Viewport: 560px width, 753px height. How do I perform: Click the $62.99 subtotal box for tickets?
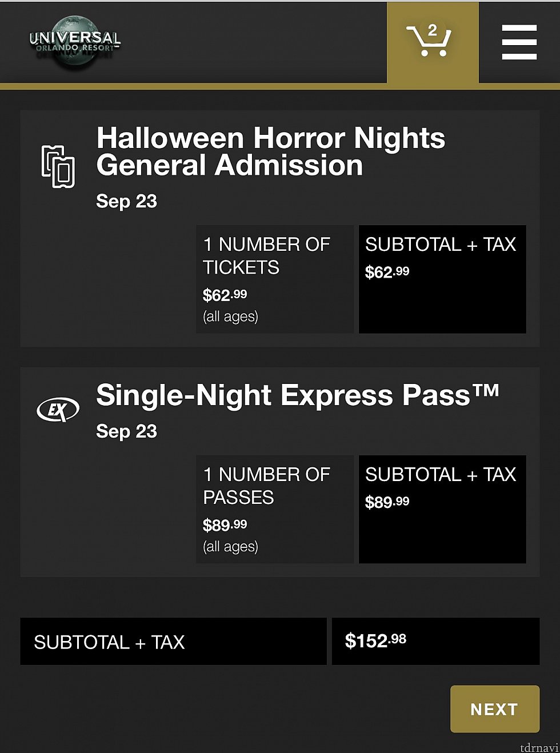442,279
